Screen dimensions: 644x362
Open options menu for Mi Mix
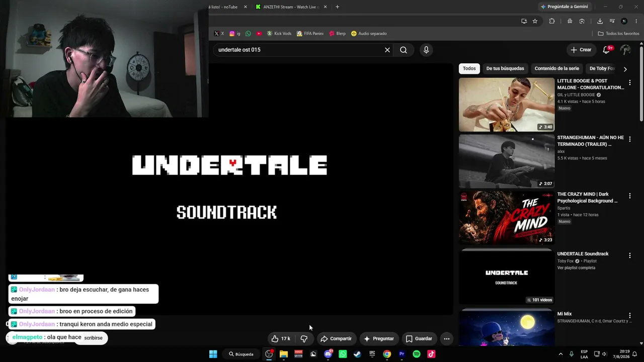(629, 315)
